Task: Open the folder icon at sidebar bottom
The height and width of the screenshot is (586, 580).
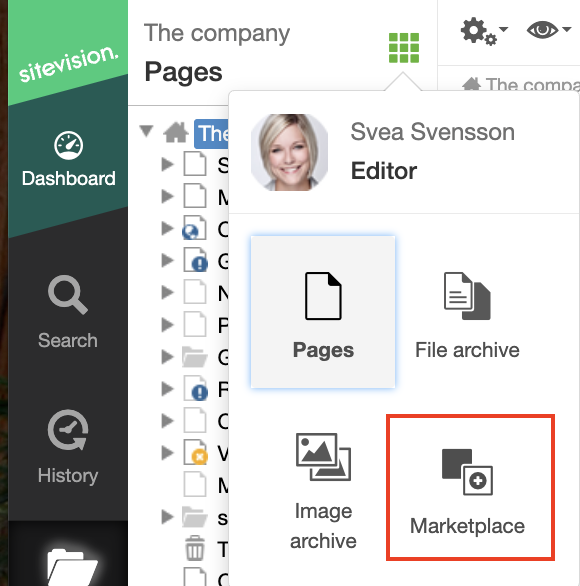Action: coord(72,567)
